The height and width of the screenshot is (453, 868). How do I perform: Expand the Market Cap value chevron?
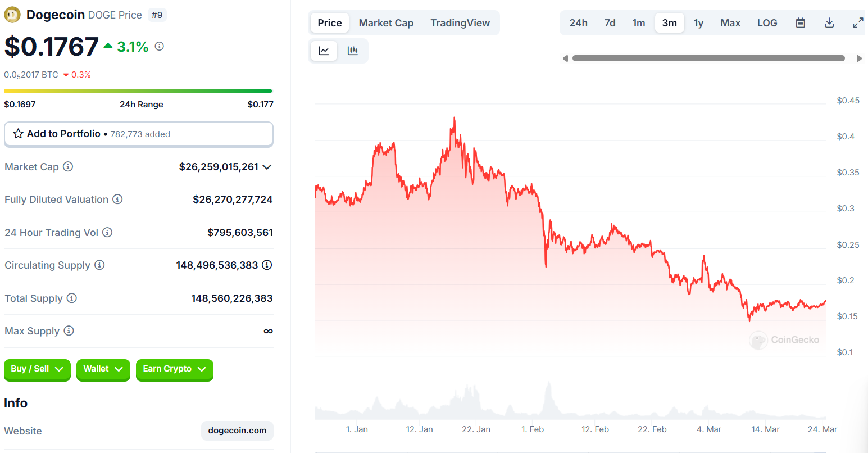point(267,167)
